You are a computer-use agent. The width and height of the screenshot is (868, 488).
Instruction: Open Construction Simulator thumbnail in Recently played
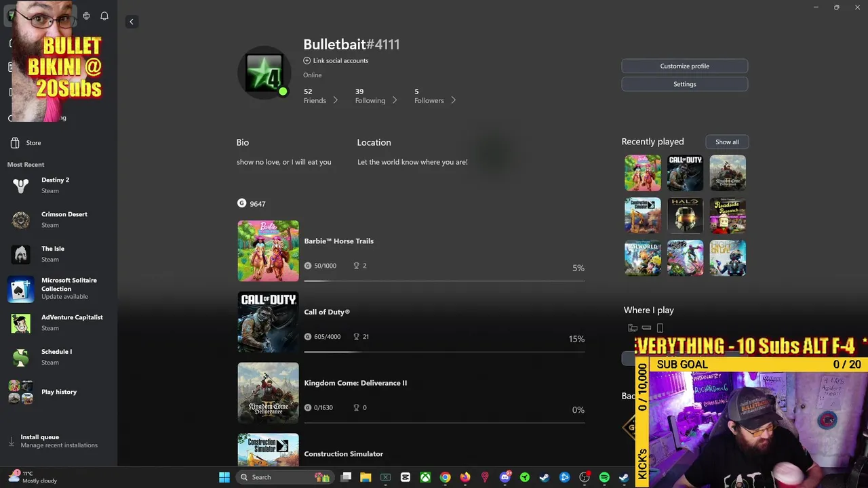click(x=642, y=216)
